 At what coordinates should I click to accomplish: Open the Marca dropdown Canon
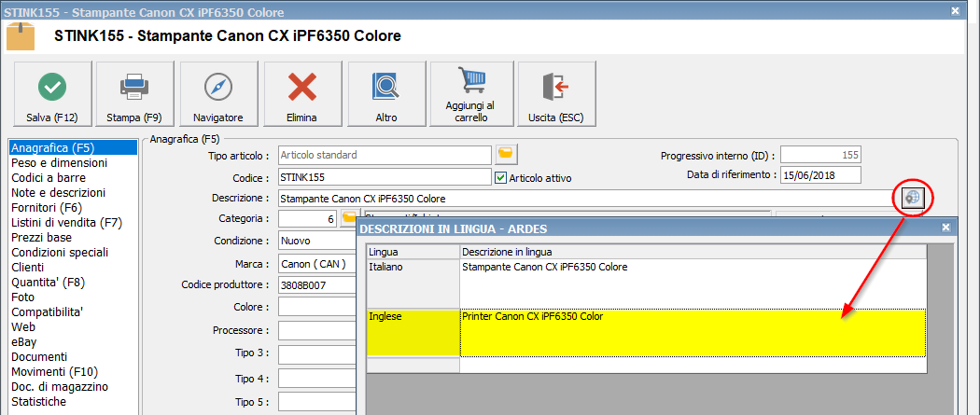(317, 263)
